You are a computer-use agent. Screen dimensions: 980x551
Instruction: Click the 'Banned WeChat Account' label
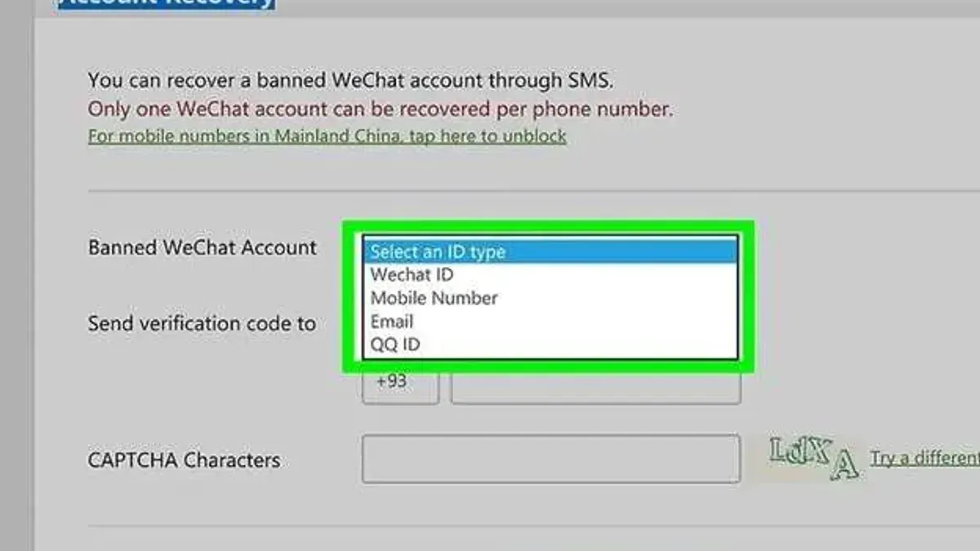(203, 247)
